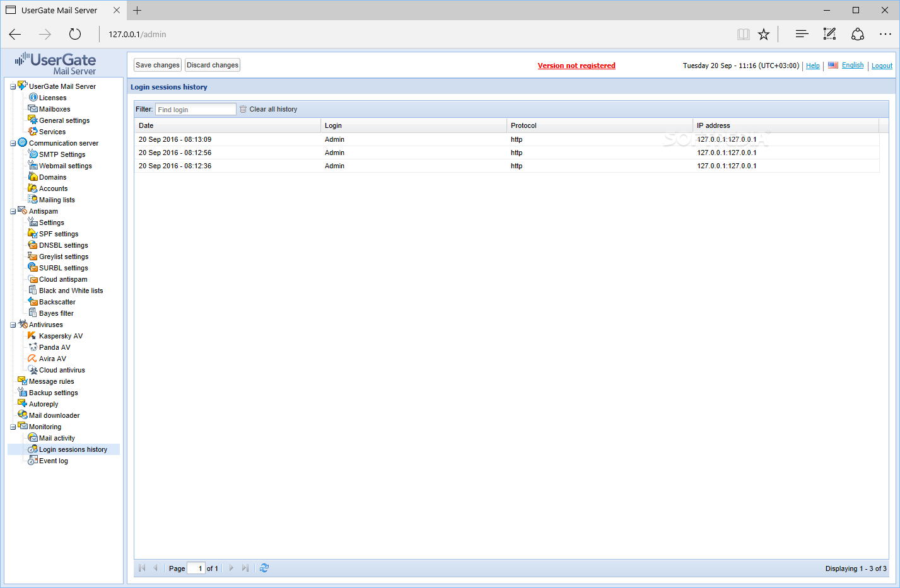Open Message rules in sidebar
900x588 pixels.
51,381
